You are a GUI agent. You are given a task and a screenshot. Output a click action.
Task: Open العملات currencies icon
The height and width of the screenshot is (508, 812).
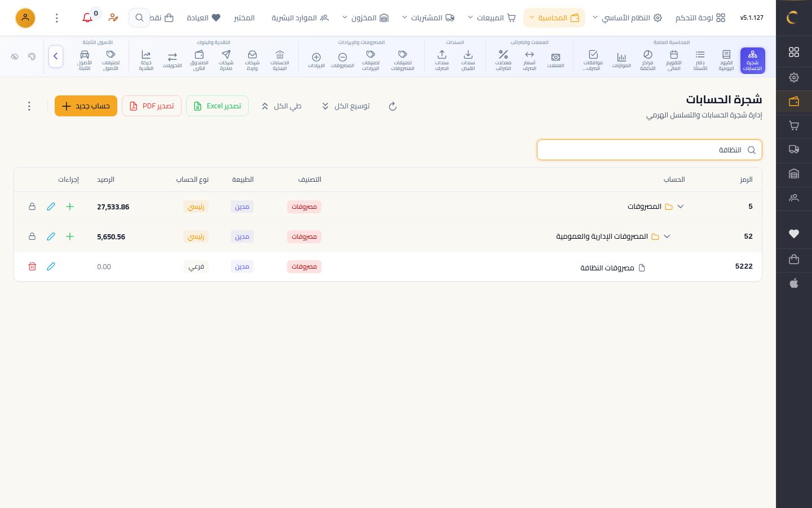coord(555,60)
